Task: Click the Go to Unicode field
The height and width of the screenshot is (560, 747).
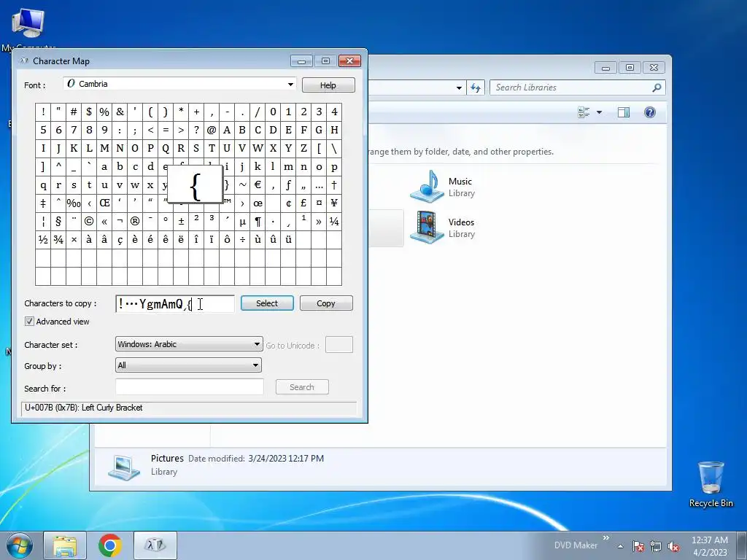Action: tap(338, 345)
